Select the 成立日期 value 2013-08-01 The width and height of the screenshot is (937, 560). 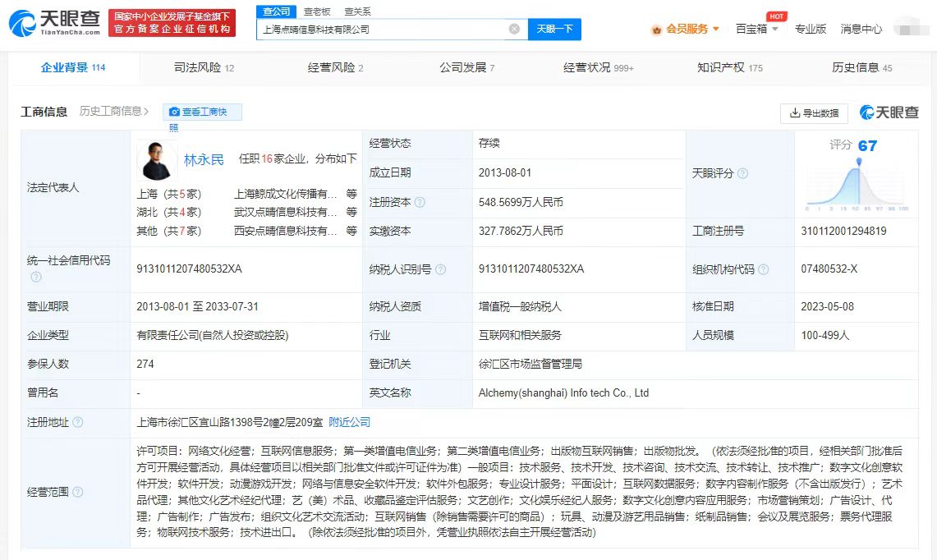click(505, 172)
